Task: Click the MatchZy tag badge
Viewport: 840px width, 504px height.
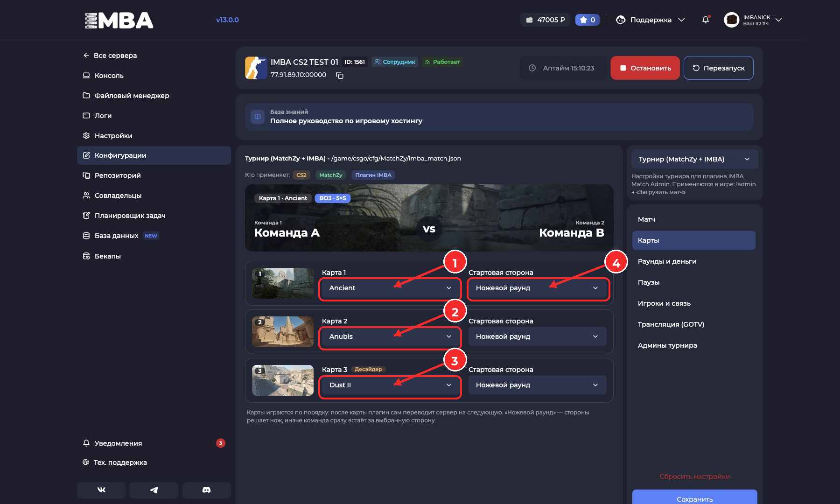Action: [x=331, y=175]
